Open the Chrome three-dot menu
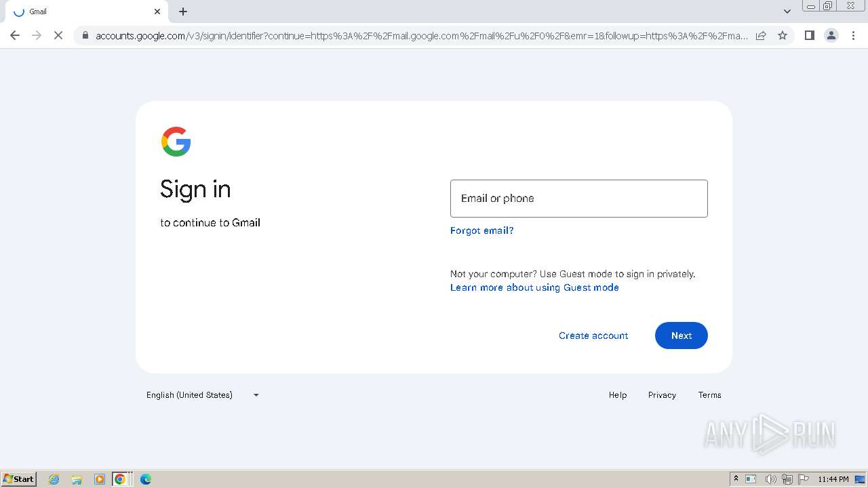The image size is (868, 488). coord(854,35)
